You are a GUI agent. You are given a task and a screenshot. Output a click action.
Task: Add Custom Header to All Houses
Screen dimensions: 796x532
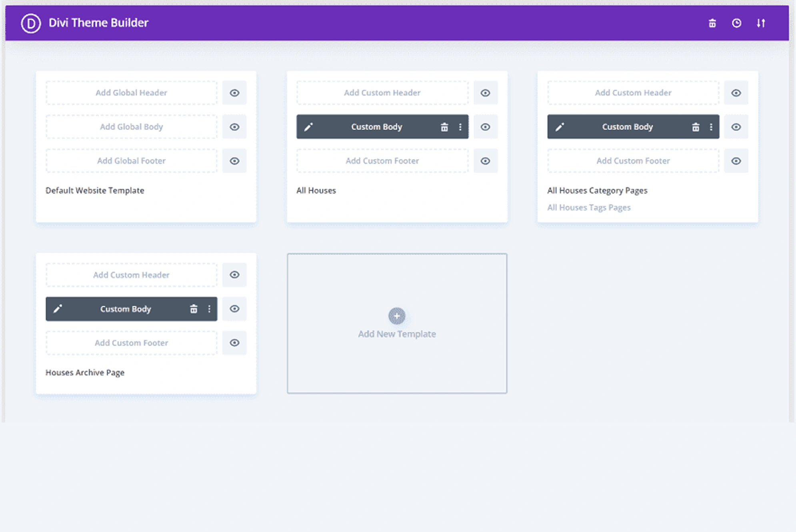(382, 93)
